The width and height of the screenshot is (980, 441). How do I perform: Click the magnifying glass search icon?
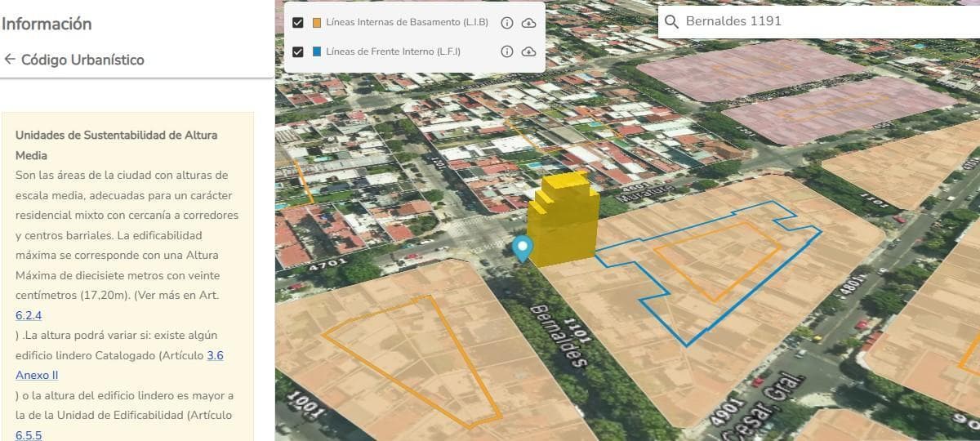(x=672, y=22)
